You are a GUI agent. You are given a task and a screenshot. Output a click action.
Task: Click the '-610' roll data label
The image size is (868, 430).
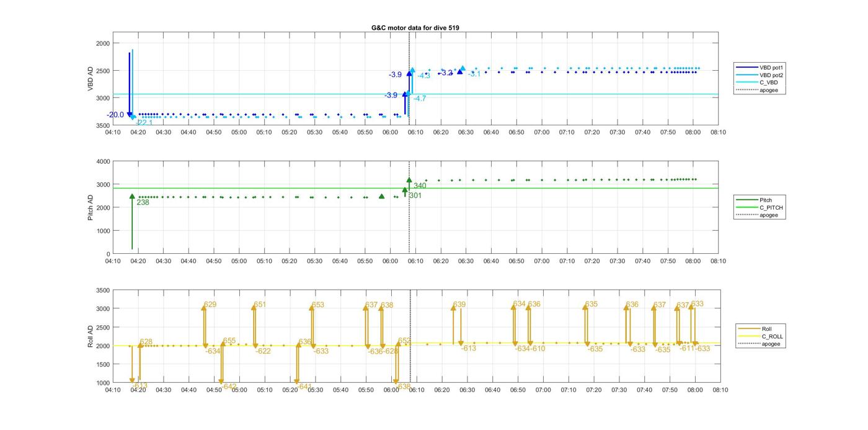tap(538, 349)
